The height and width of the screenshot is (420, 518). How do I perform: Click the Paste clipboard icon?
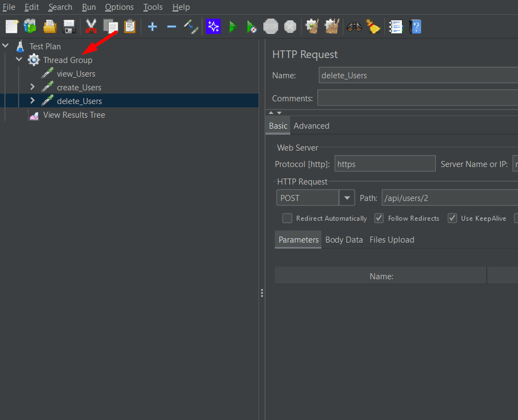130,26
